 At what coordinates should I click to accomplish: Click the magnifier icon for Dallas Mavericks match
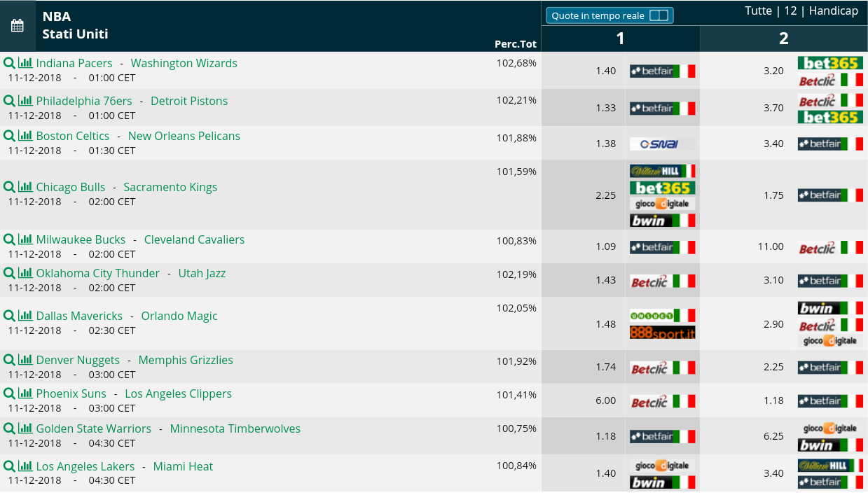tap(9, 316)
